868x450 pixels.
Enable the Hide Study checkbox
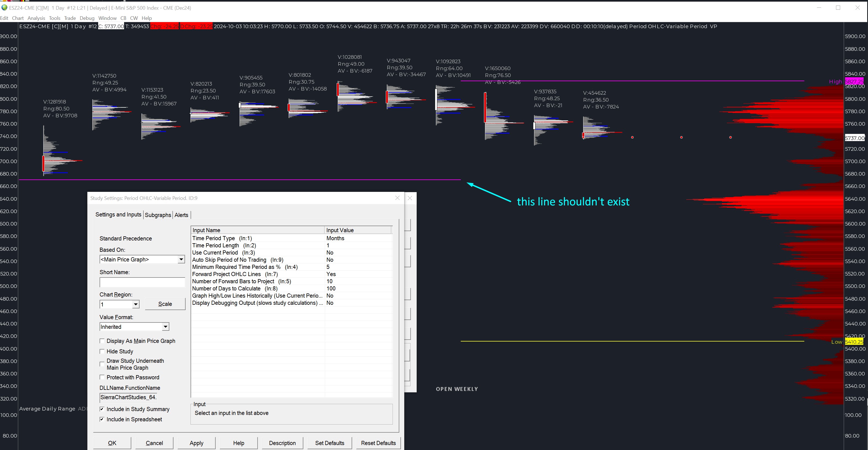coord(102,351)
